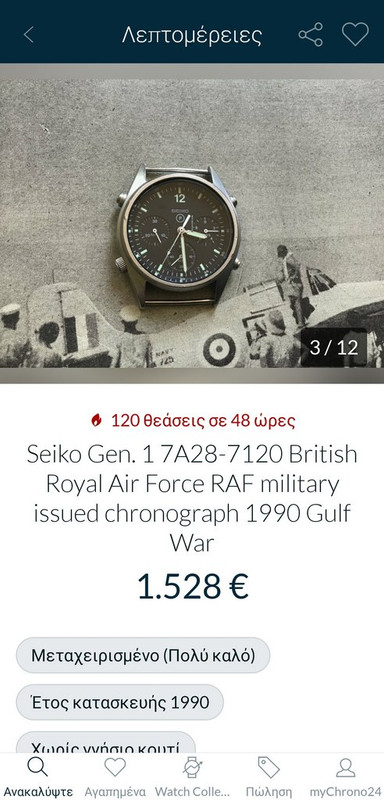384x800 pixels.
Task: Tap the RAF roundel in photo
Action: [219, 350]
